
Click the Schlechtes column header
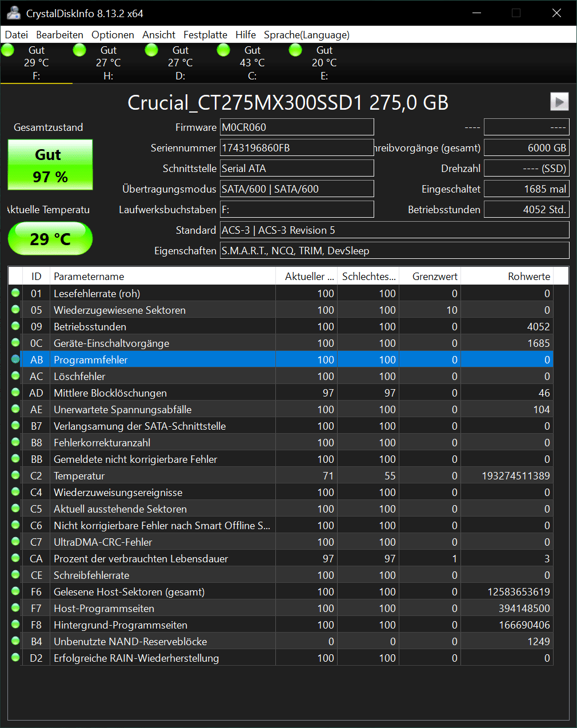(368, 276)
